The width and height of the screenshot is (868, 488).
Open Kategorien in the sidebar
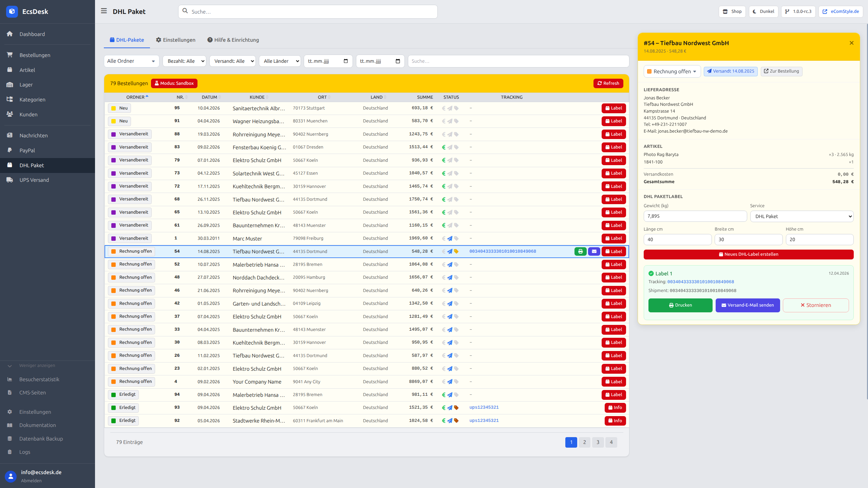[x=48, y=99]
